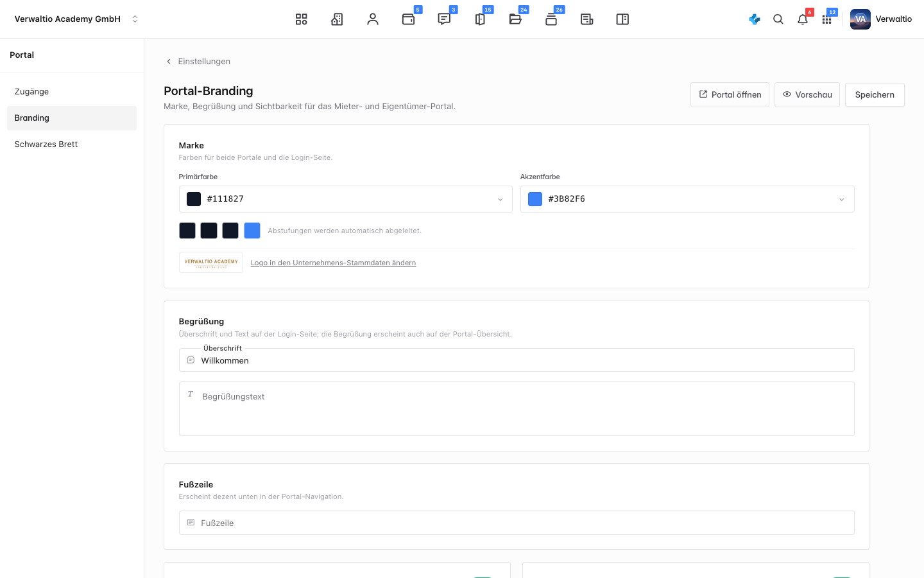Viewport: 924px width, 578px height.
Task: Open the Zugänge section in sidebar
Action: [x=72, y=92]
